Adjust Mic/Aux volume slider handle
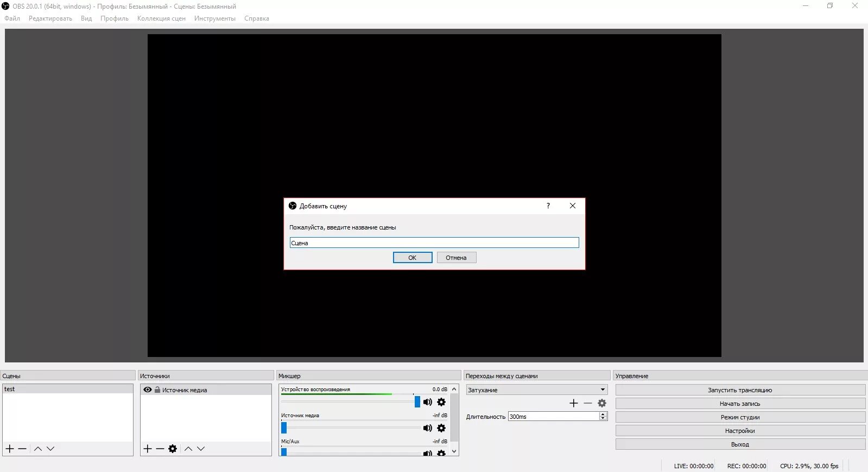The width and height of the screenshot is (868, 472). [284, 451]
